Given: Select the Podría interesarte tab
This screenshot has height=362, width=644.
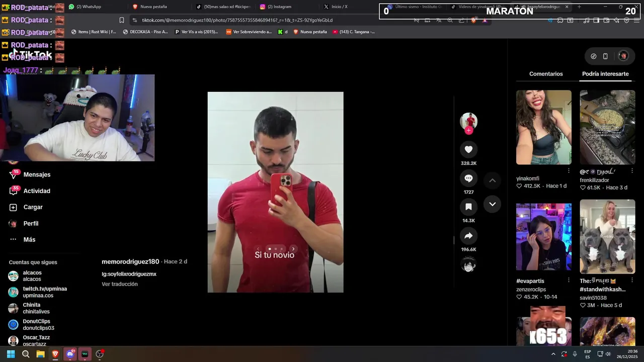Looking at the screenshot, I should tap(605, 74).
